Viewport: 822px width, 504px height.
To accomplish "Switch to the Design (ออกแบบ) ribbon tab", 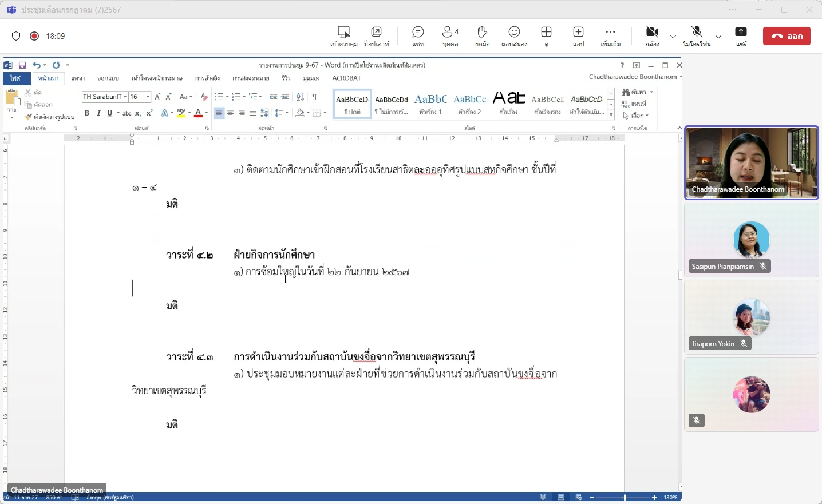I will 108,78.
